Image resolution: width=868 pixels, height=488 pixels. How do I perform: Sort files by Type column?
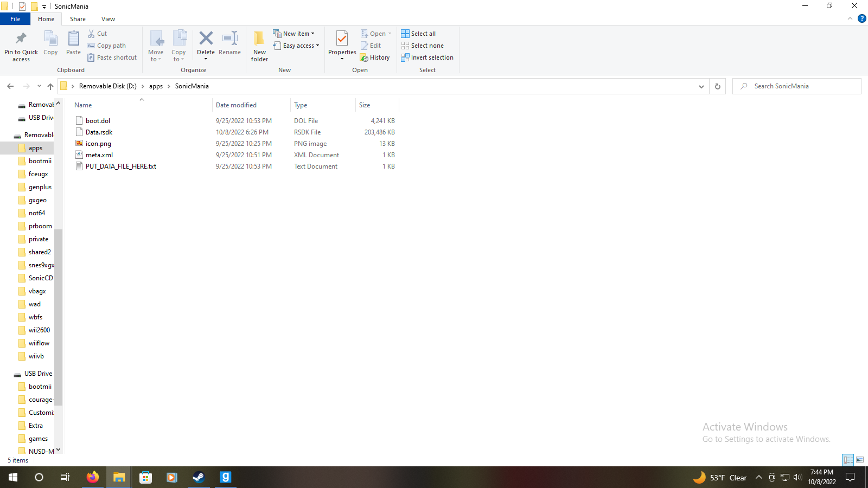click(x=323, y=105)
